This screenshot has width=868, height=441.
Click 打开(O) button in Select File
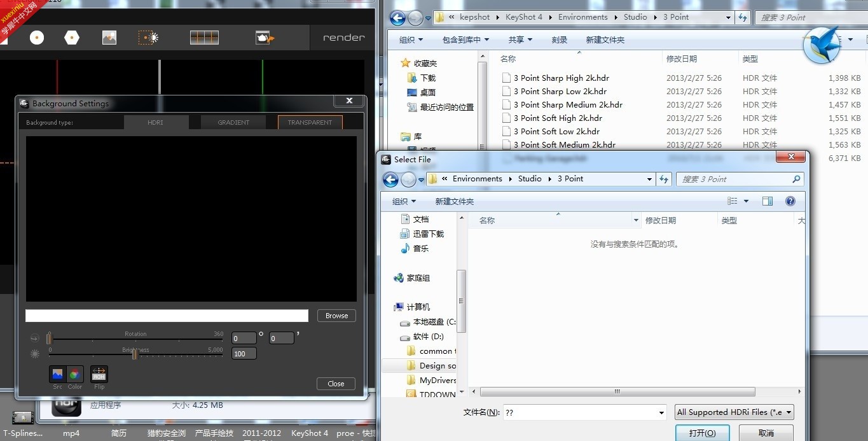click(x=702, y=433)
